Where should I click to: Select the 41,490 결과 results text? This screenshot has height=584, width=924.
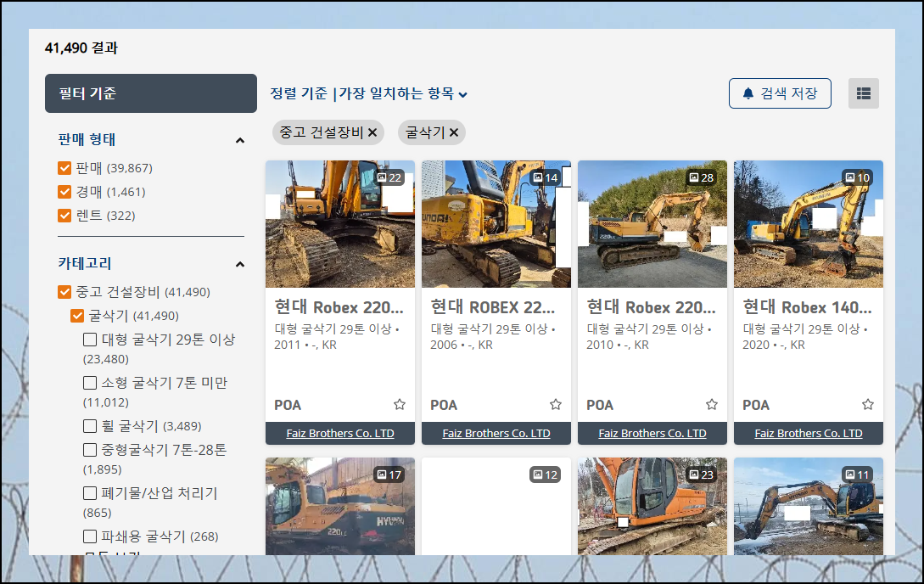(x=81, y=48)
